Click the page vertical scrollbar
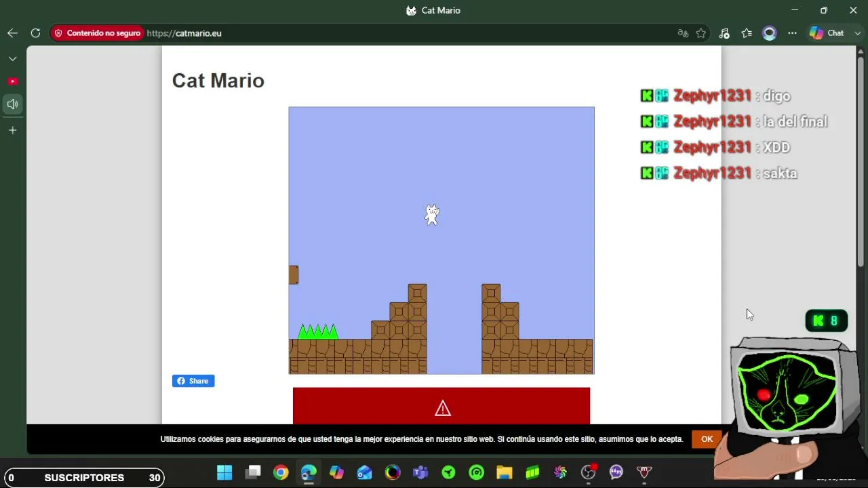The height and width of the screenshot is (488, 868). click(861, 163)
